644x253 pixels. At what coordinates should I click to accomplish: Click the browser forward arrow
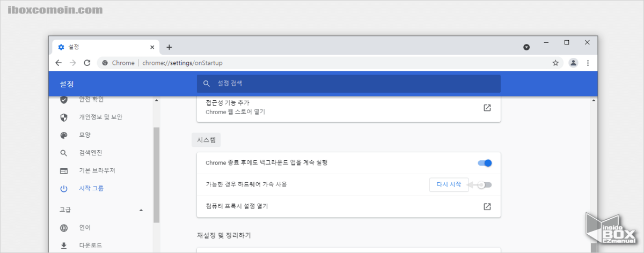73,63
